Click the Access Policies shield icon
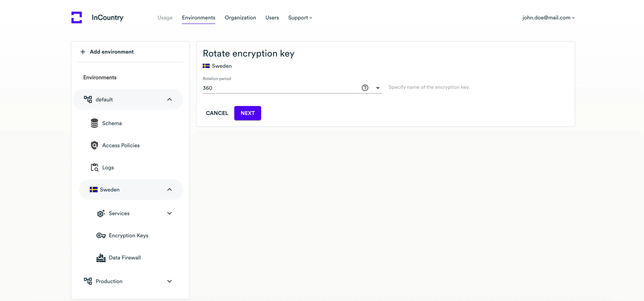Screen dimensions: 644x301 [94, 145]
